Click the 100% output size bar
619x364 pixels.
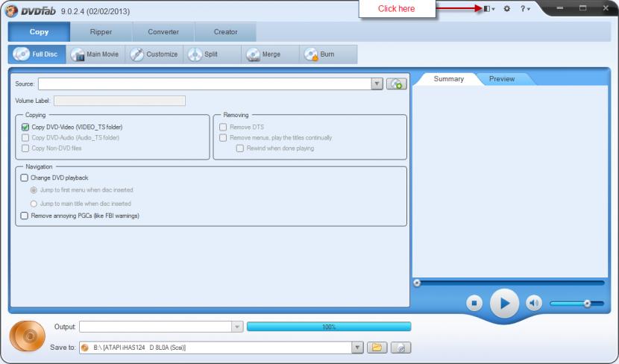click(329, 327)
